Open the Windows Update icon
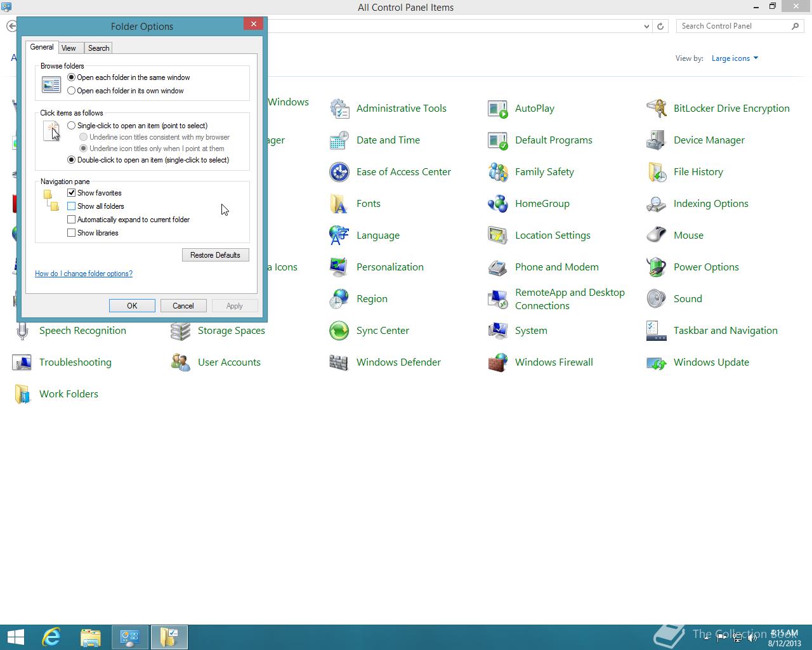This screenshot has height=650, width=812. [657, 362]
